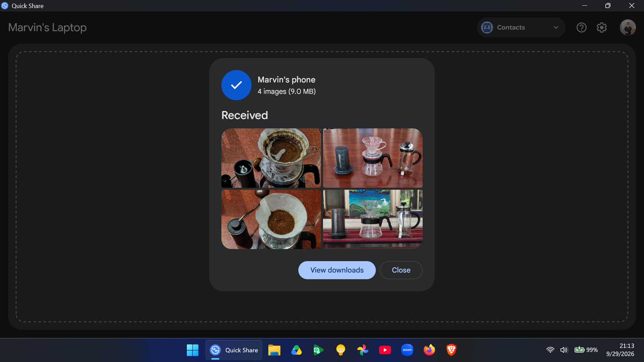
Task: Open the light bulb Keep icon in taskbar
Action: coord(341,350)
